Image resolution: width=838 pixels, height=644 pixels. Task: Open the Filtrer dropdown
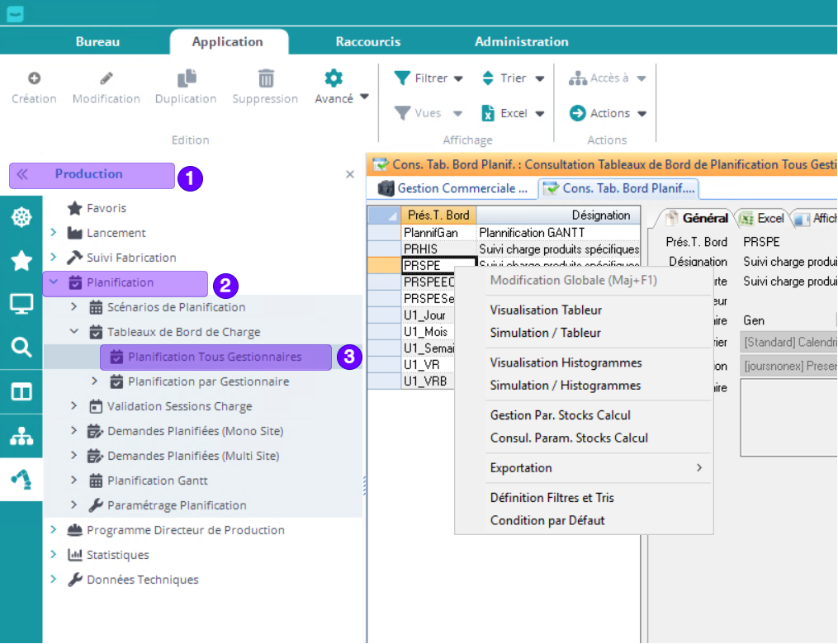(x=429, y=78)
